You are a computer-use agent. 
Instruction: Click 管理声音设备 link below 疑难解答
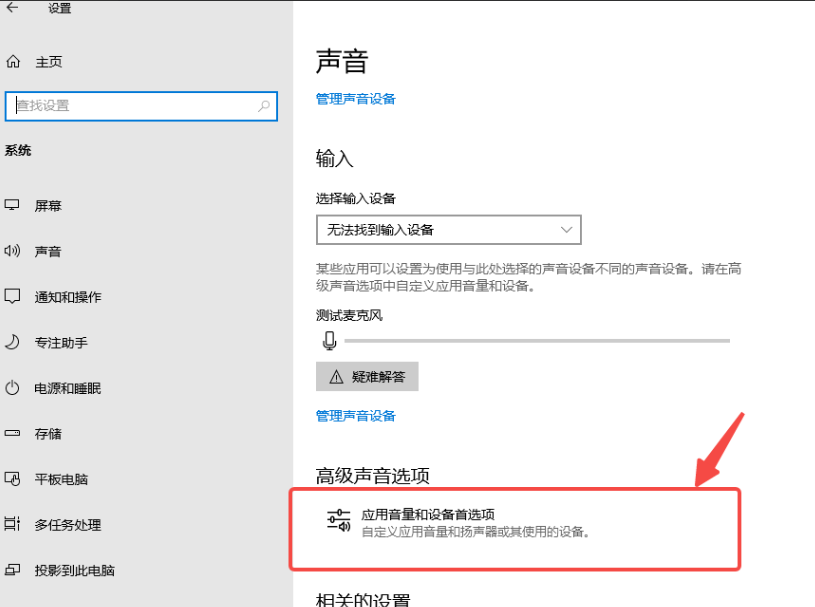356,416
